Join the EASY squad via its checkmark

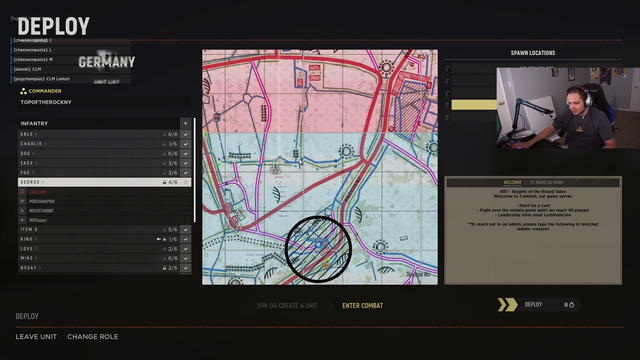point(186,163)
